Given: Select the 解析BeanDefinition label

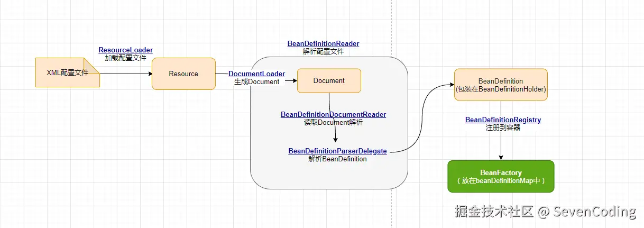Looking at the screenshot, I should tap(337, 159).
